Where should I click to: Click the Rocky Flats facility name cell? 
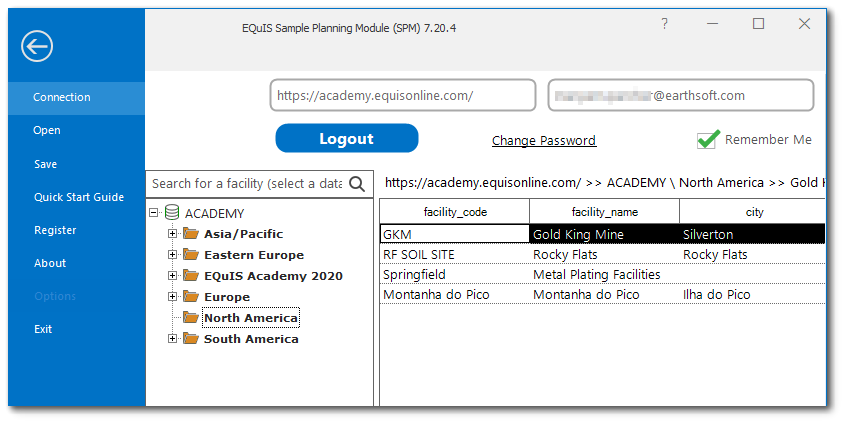tap(605, 254)
